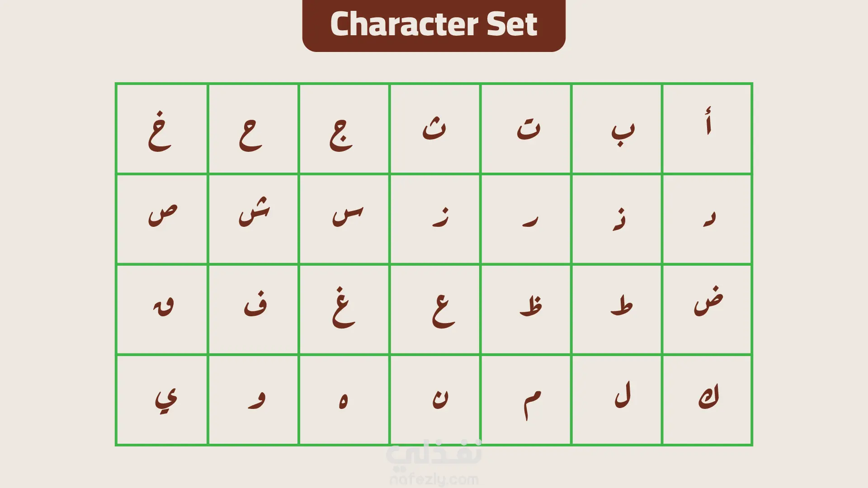
Task: Click the Tha (ث) glyph with three dots
Action: (435, 129)
